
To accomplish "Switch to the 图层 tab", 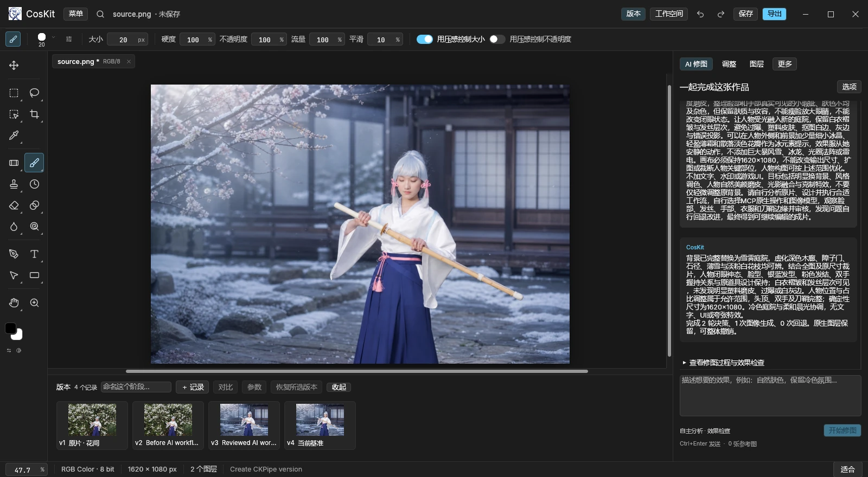I will click(757, 64).
